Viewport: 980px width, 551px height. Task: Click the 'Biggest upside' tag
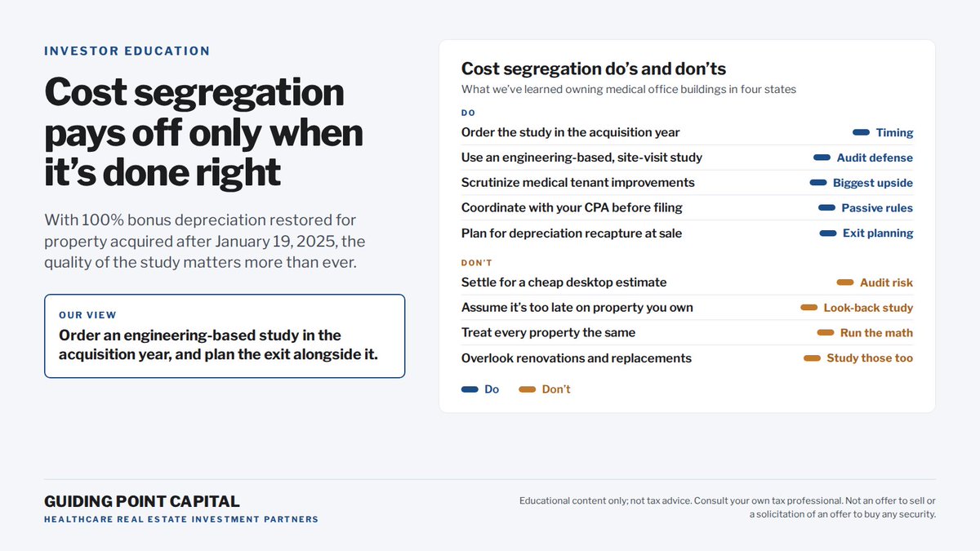873,183
